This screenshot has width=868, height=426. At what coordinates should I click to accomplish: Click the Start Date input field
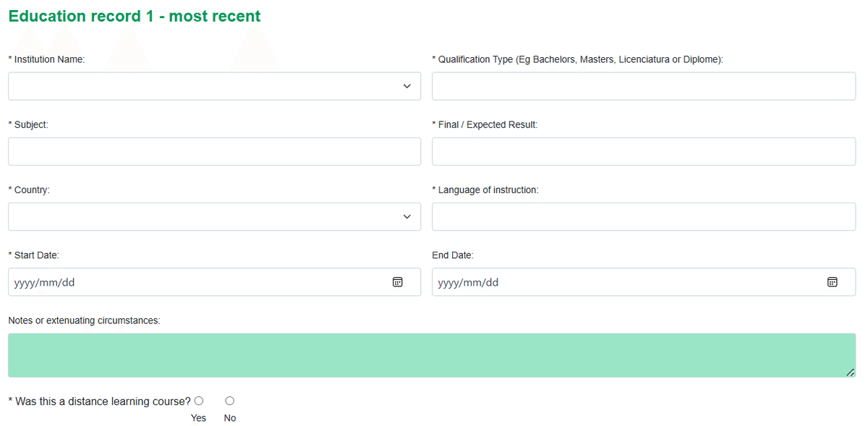pos(195,282)
